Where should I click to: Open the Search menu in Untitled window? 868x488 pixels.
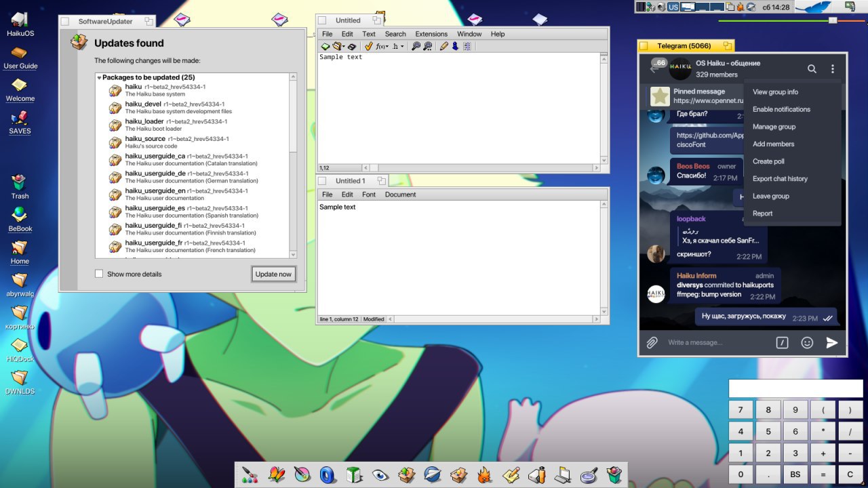click(395, 34)
